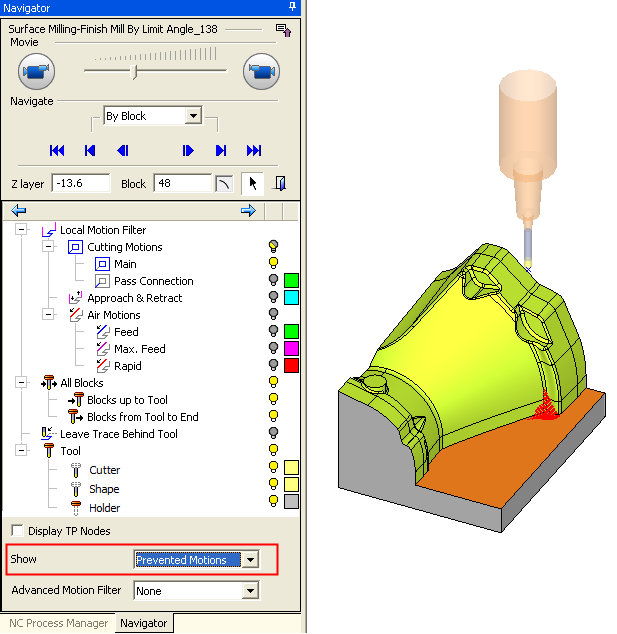
Task: Click the Approach & Retract cyan swatch
Action: (291, 297)
